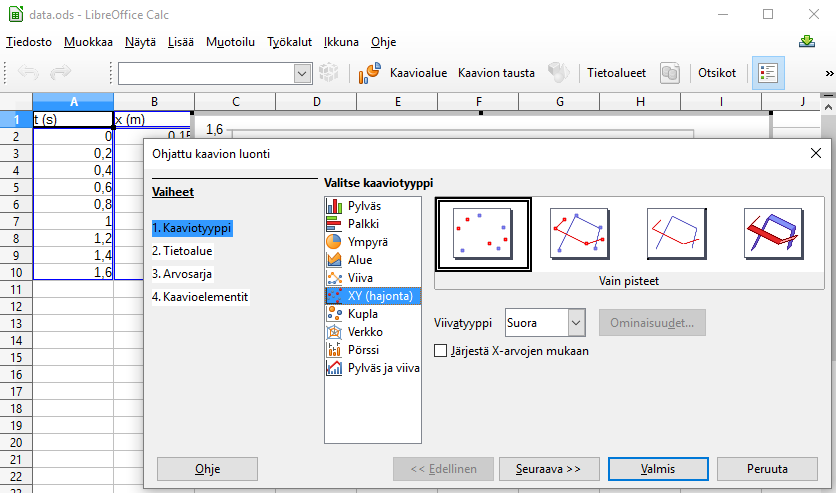Open the chart element selector dropdown
This screenshot has width=836, height=493.
tap(302, 73)
